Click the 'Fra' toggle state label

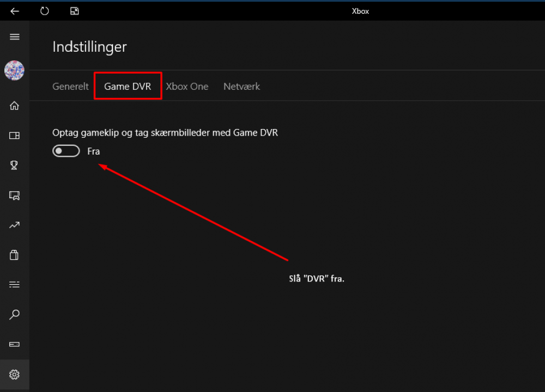(x=94, y=151)
